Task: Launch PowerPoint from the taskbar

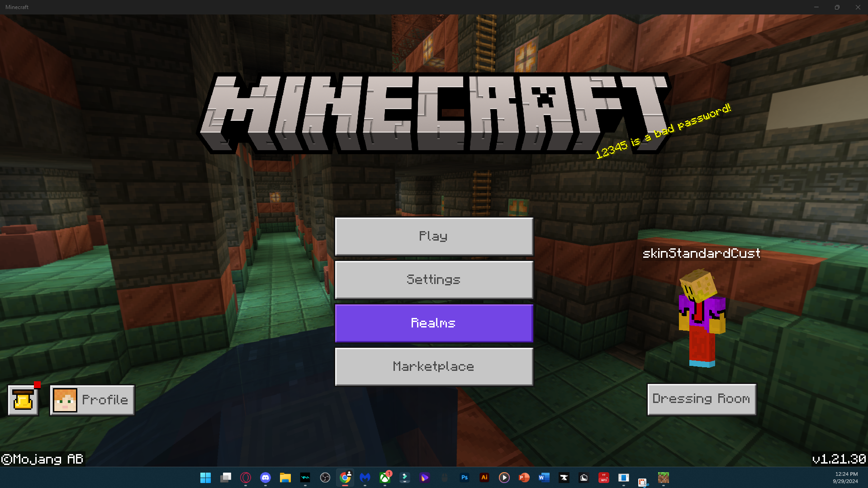Action: [524, 478]
